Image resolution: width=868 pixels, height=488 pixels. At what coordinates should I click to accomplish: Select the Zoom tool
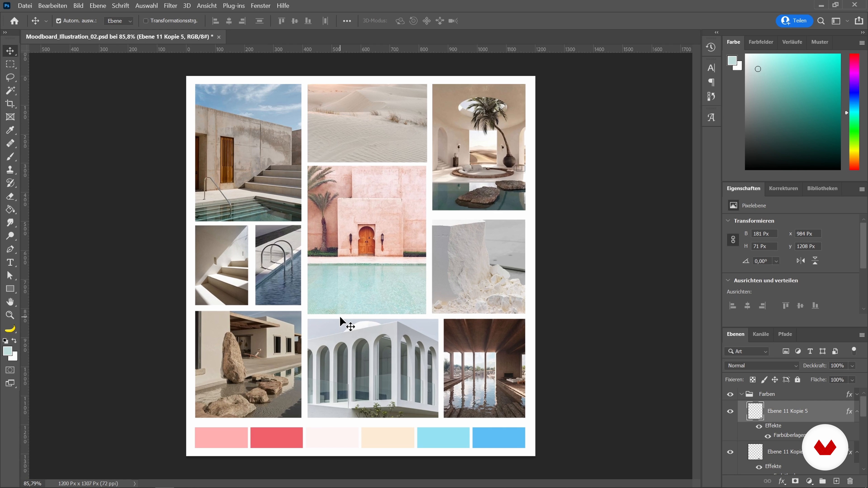(10, 315)
